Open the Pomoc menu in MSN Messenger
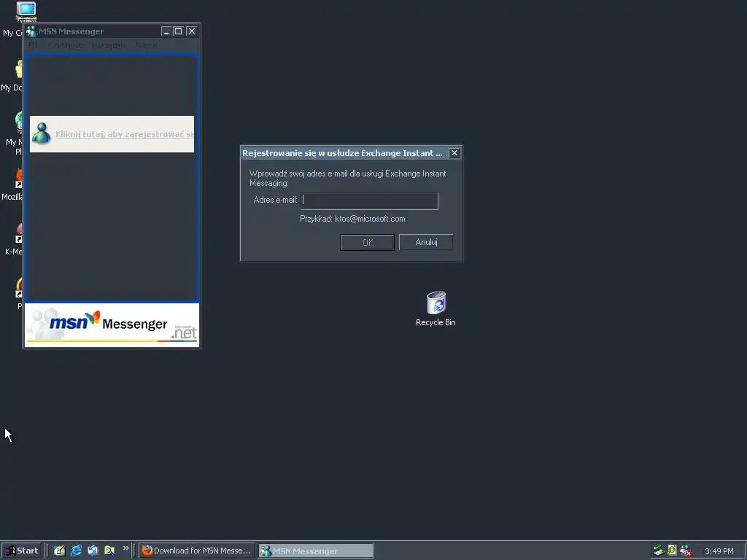 [146, 45]
